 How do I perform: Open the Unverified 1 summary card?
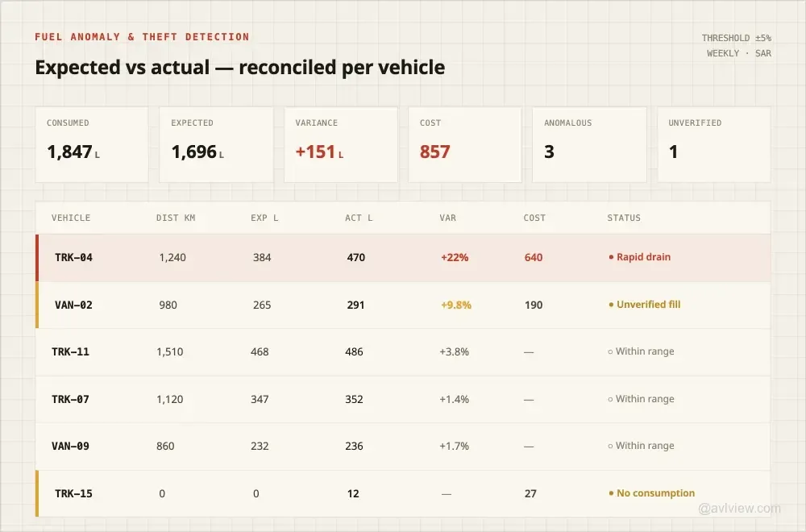click(x=714, y=144)
